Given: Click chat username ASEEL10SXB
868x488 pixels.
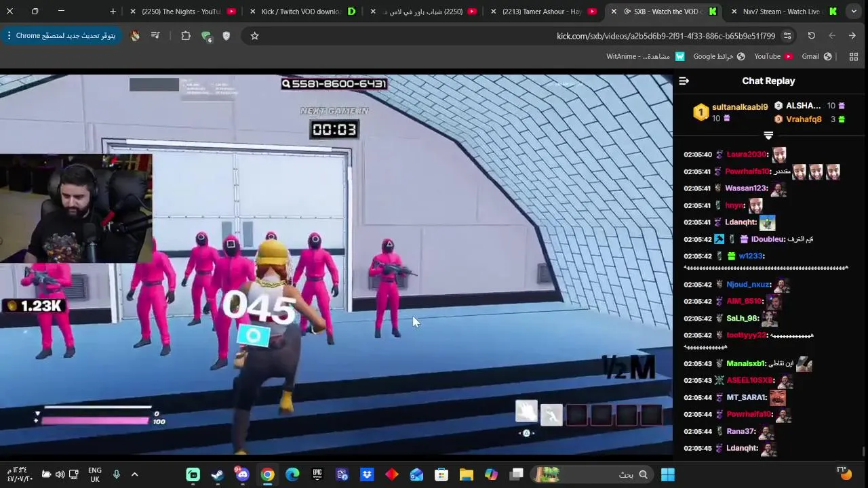Looking at the screenshot, I should (x=749, y=381).
